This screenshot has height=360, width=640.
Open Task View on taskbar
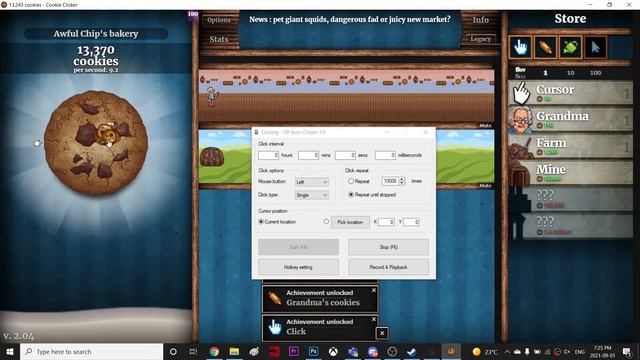(193, 351)
